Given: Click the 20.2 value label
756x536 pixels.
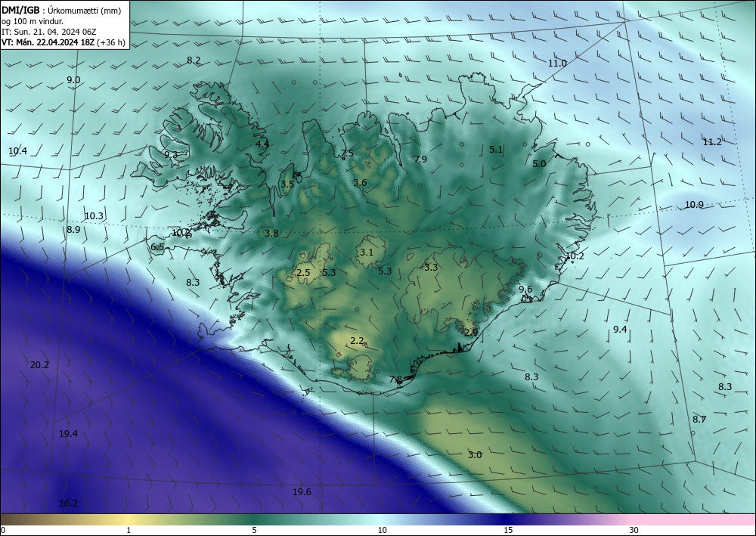Looking at the screenshot, I should [39, 365].
